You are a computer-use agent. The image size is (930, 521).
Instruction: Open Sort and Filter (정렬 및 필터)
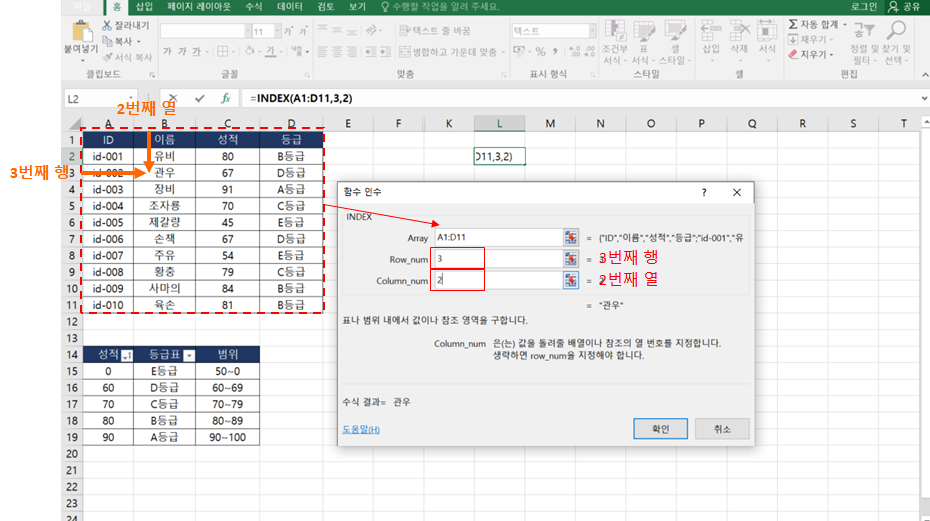tap(864, 43)
